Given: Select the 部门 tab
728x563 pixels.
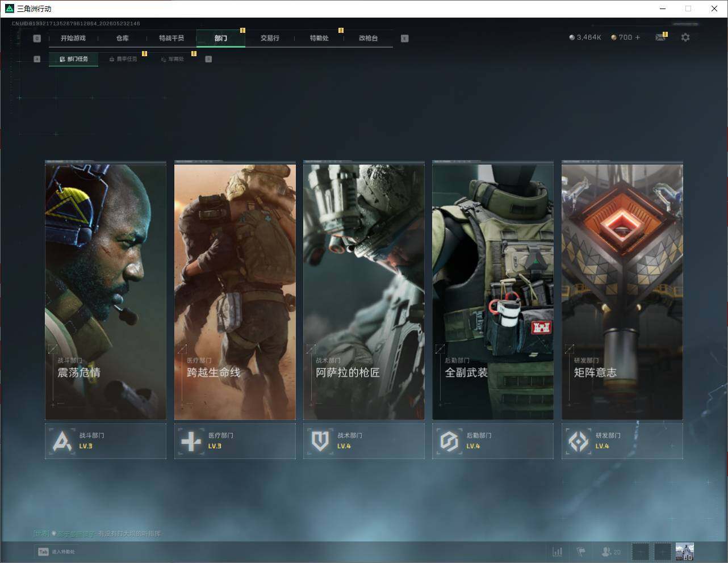Looking at the screenshot, I should point(221,38).
